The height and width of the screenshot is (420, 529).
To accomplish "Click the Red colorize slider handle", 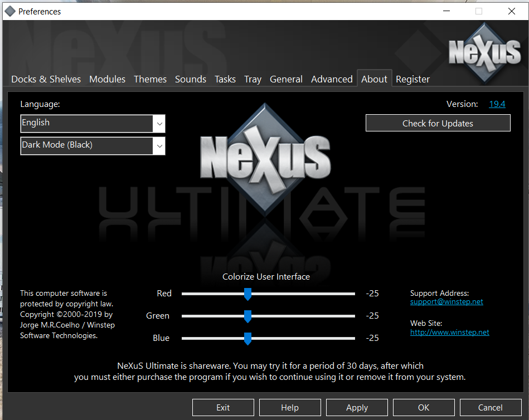I will (x=247, y=294).
